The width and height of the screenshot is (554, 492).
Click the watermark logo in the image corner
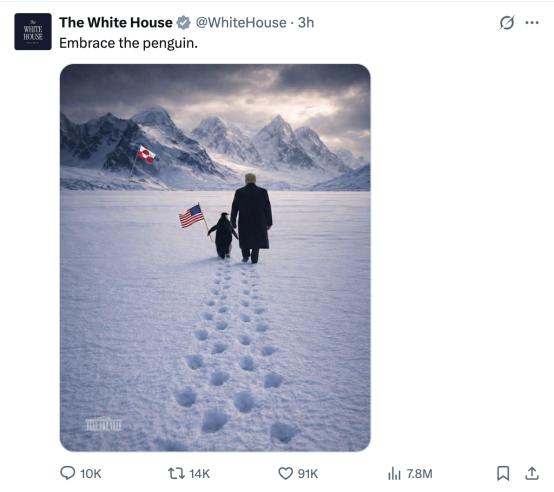104,424
